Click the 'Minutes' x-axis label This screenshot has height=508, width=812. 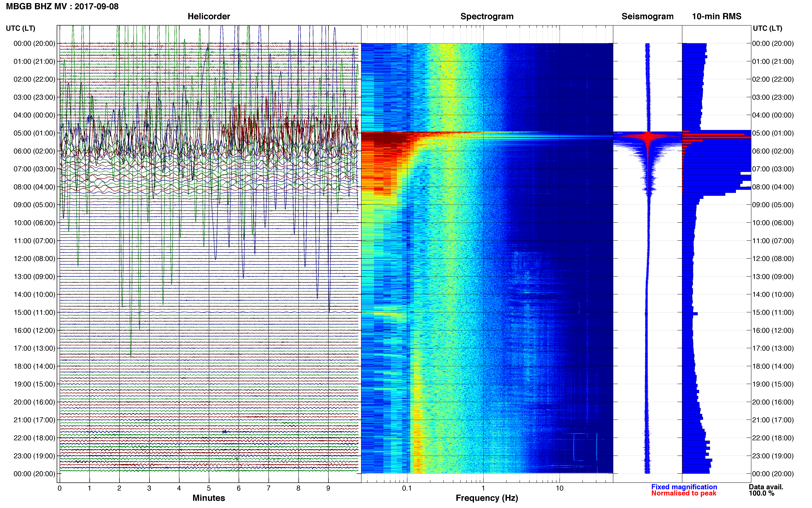pos(209,498)
